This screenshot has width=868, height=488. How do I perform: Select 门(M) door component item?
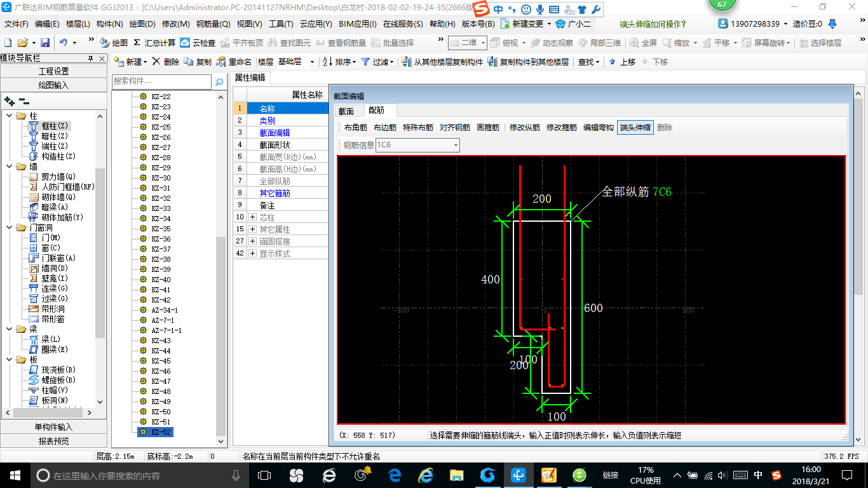click(44, 238)
